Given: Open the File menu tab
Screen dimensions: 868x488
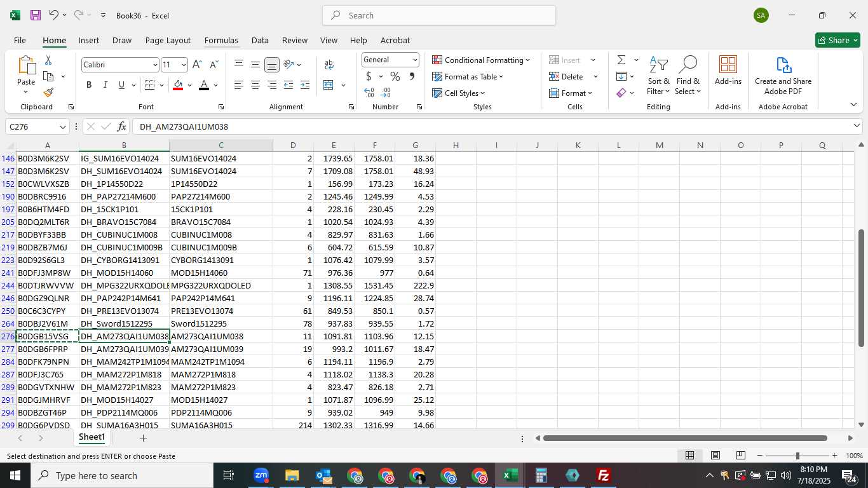Looking at the screenshot, I should click(20, 40).
